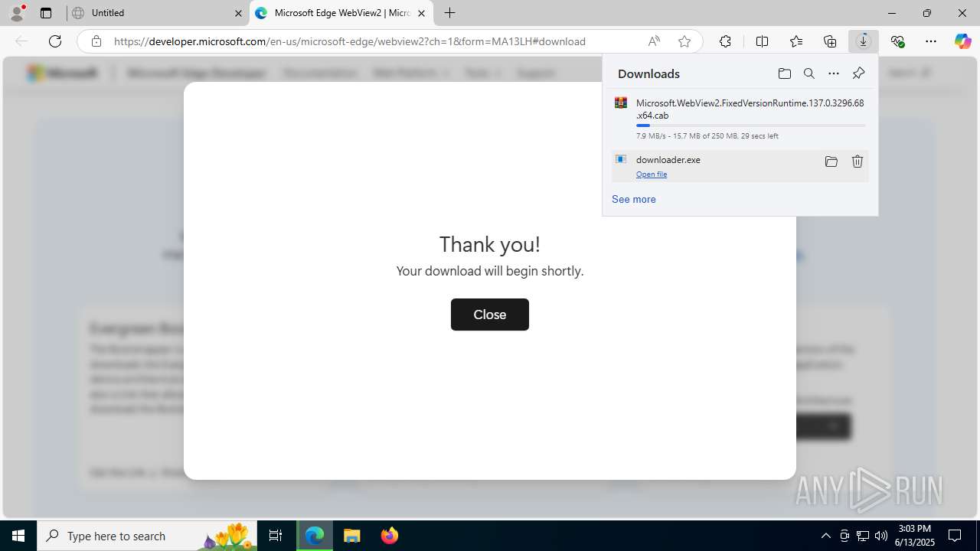Open network status tray icon
This screenshot has height=551, width=980.
point(863,536)
